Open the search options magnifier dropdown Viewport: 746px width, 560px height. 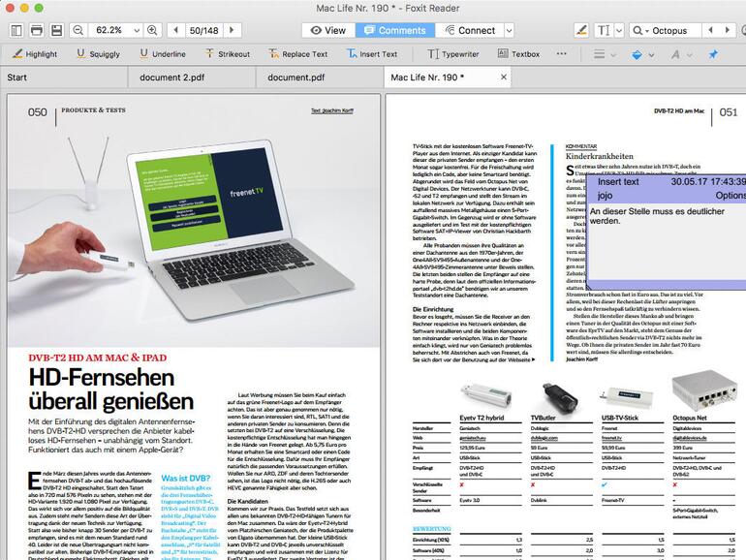coord(640,30)
